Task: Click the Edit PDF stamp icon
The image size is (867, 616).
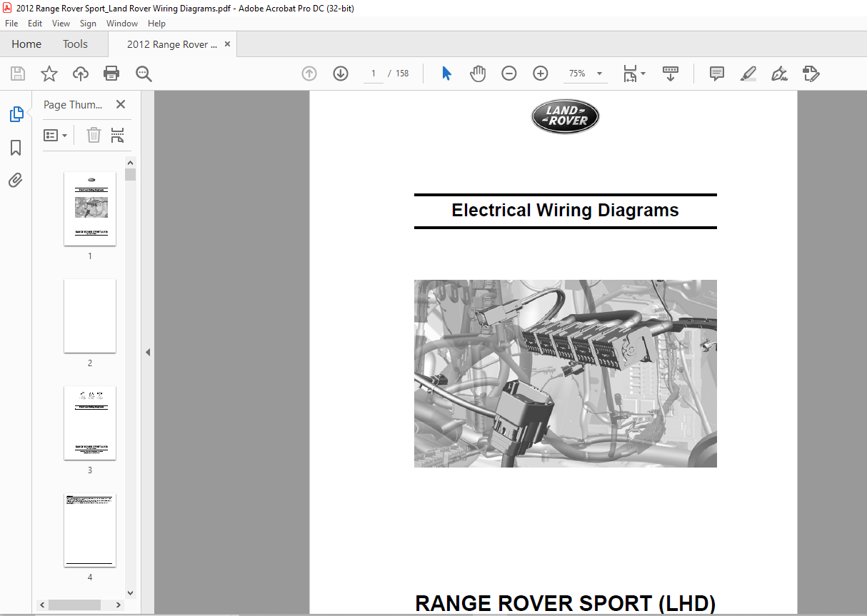Action: click(x=811, y=74)
